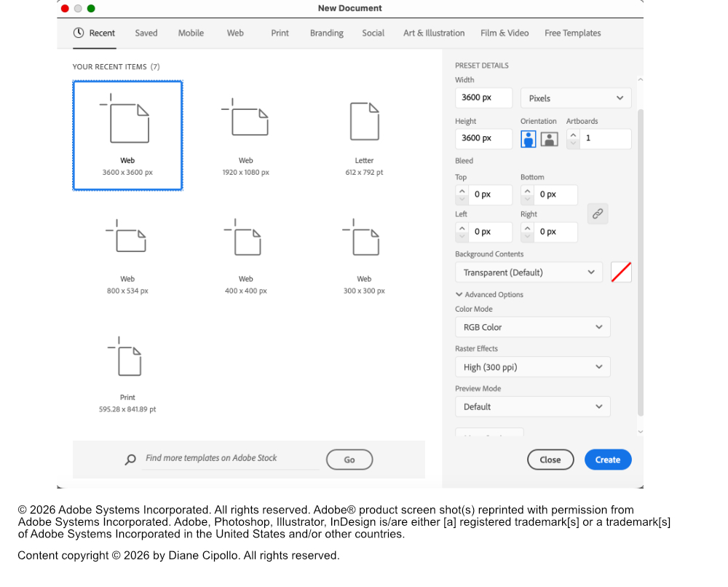Open the Background Contents dropdown
Image resolution: width=728 pixels, height=587 pixels.
[529, 272]
